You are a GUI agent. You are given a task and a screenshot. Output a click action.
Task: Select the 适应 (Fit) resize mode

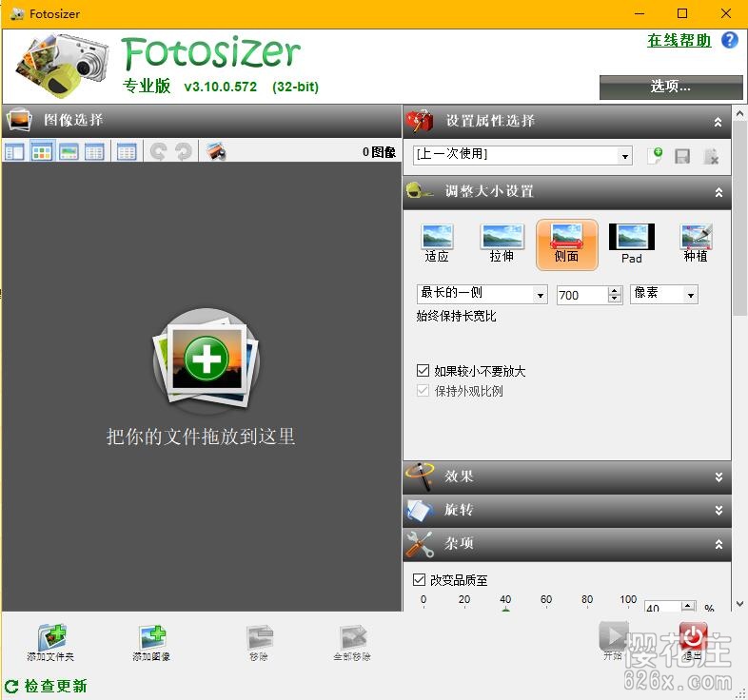coord(437,243)
